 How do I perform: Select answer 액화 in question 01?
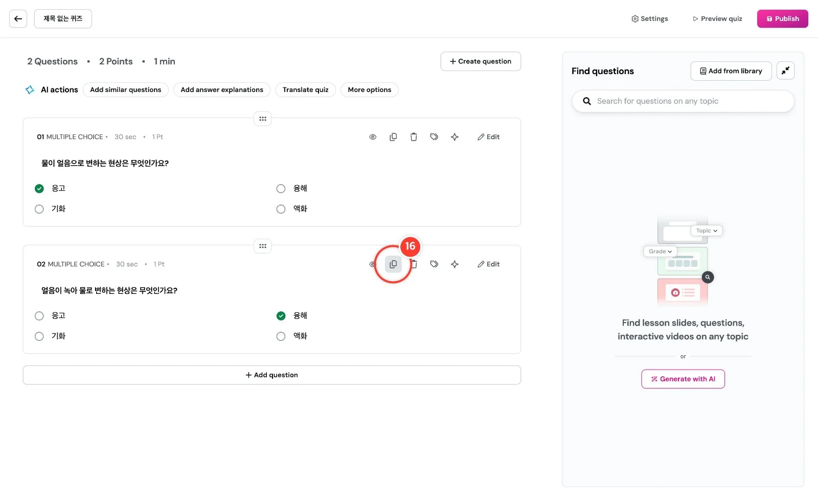281,209
